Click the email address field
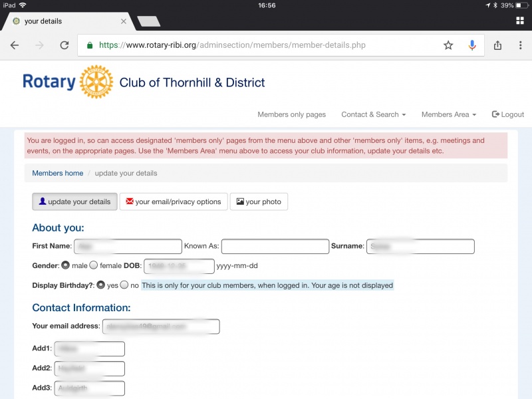This screenshot has width=532, height=399. click(161, 327)
